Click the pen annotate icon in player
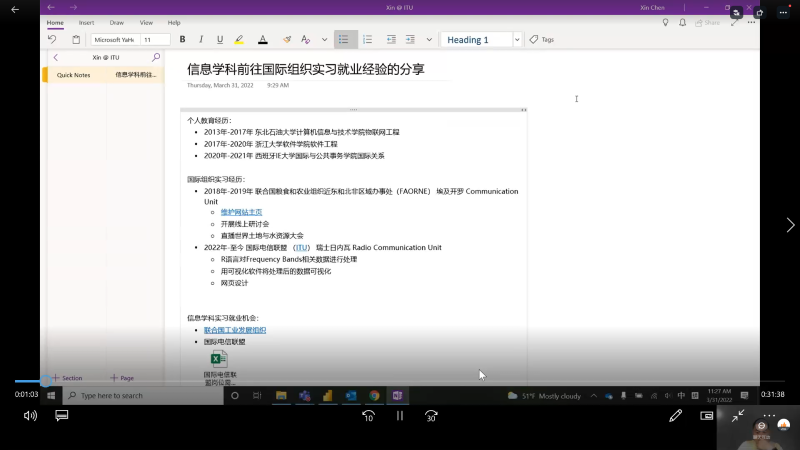Screen dimensions: 800x450 pos(676,416)
